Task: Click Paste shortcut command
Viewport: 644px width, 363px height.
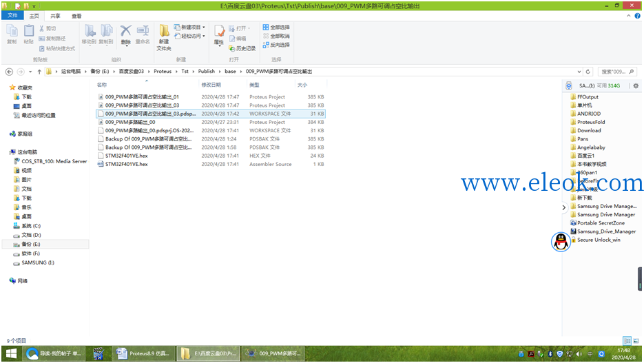Action: pos(57,48)
